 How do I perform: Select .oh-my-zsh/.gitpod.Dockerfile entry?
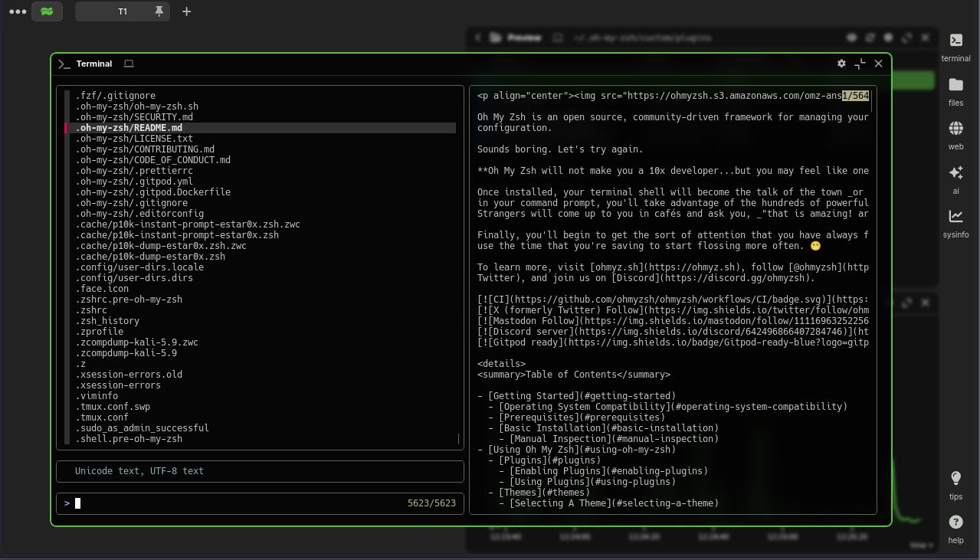153,192
